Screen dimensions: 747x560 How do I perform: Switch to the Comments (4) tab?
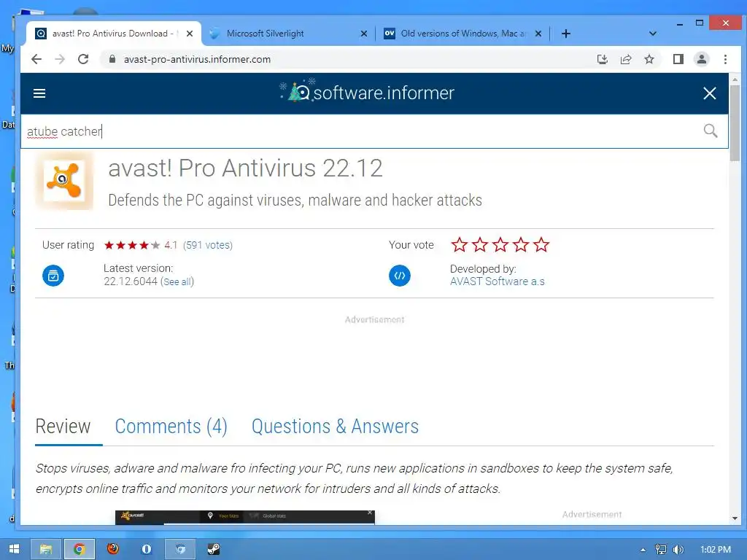coord(171,426)
